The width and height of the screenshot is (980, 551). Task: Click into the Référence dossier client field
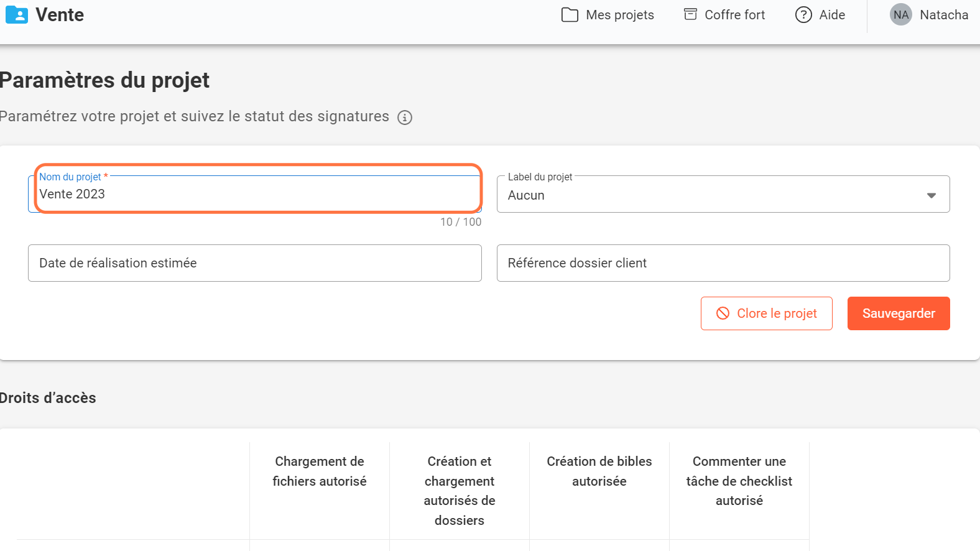tap(723, 263)
